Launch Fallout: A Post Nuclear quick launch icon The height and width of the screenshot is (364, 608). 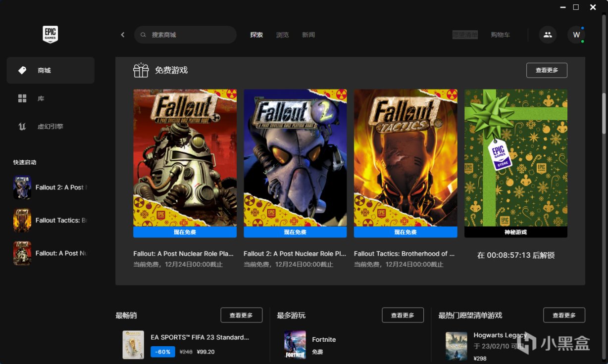tap(22, 253)
